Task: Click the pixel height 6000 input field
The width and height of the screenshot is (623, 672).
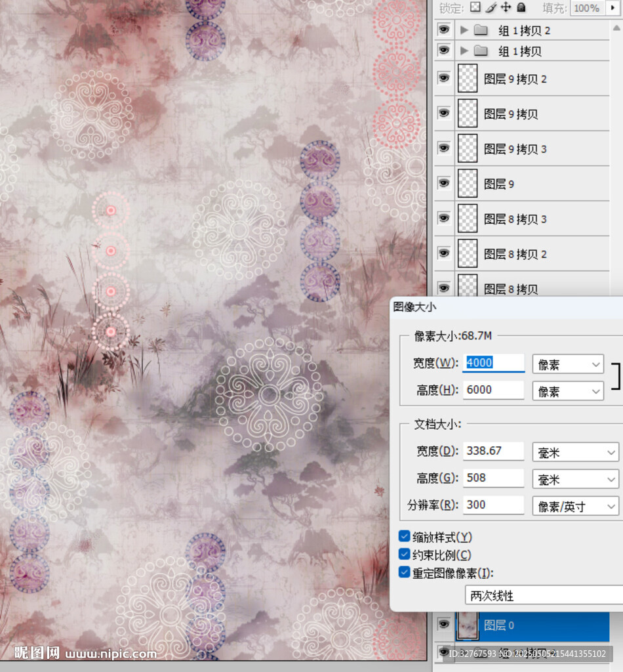Action: coord(493,390)
